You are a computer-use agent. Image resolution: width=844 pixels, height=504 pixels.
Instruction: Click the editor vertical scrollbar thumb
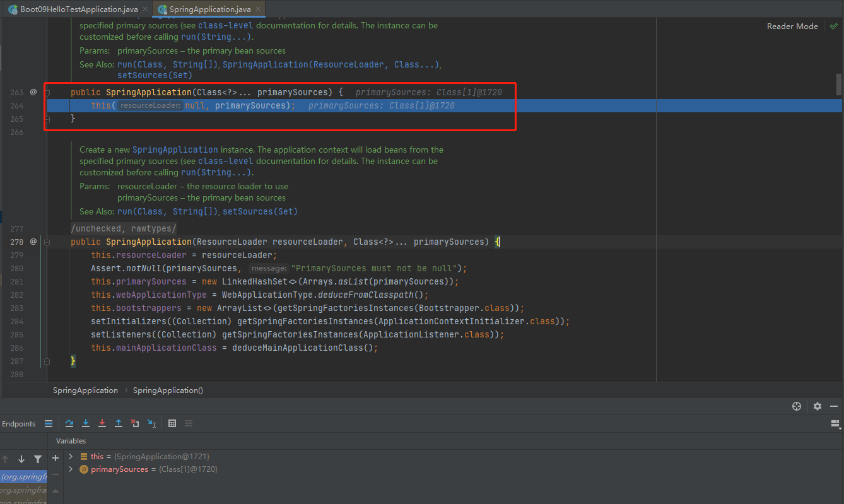pyautogui.click(x=839, y=83)
